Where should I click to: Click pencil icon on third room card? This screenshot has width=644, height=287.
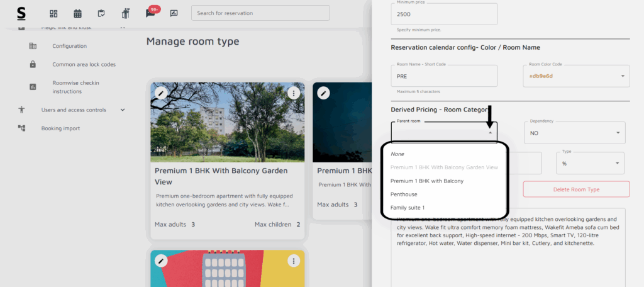coord(161,261)
